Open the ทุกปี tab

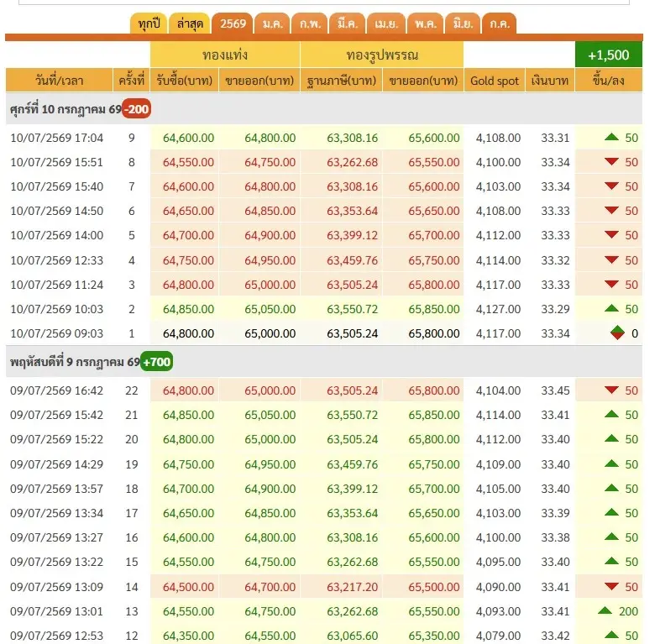149,24
